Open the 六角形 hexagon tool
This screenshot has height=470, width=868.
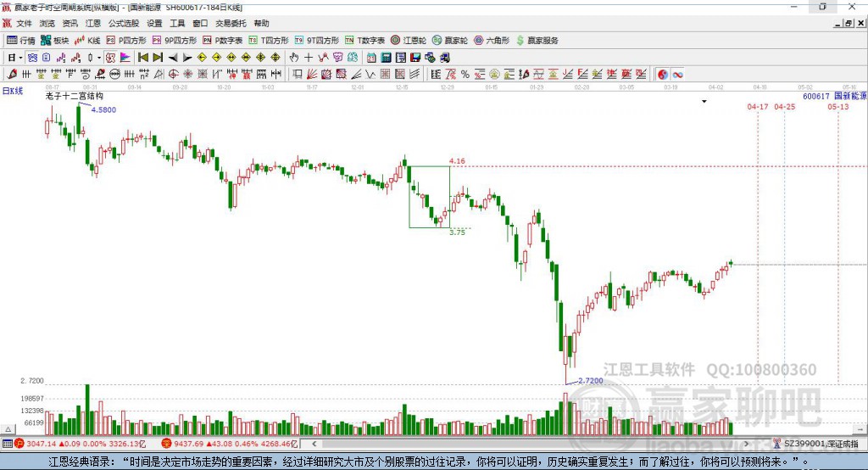pos(492,41)
